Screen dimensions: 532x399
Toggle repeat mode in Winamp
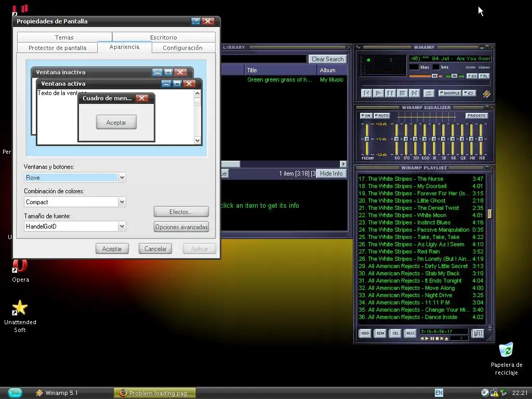pos(470,93)
